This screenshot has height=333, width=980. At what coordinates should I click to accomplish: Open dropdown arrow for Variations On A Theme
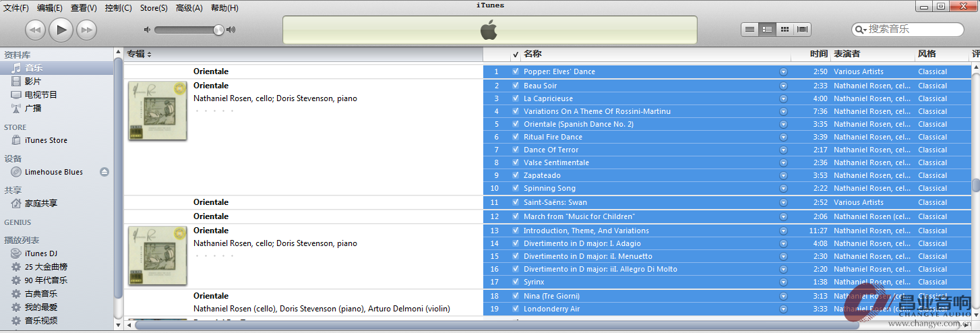(x=783, y=111)
